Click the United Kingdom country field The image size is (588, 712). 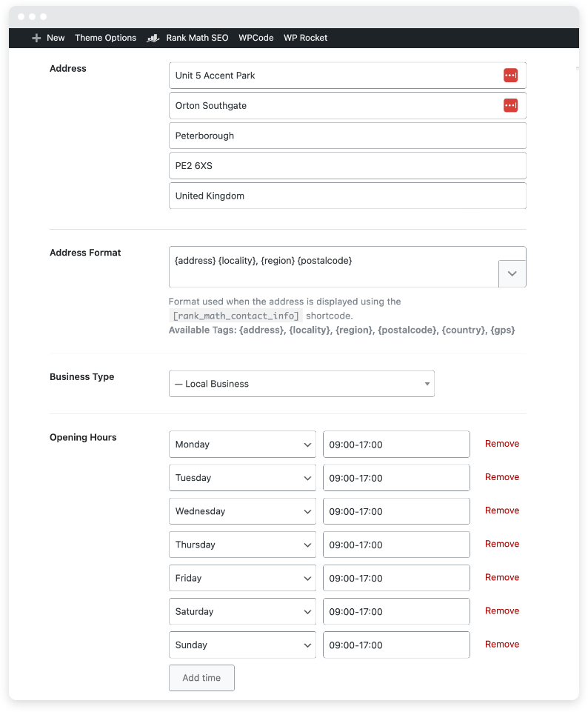[x=347, y=196]
